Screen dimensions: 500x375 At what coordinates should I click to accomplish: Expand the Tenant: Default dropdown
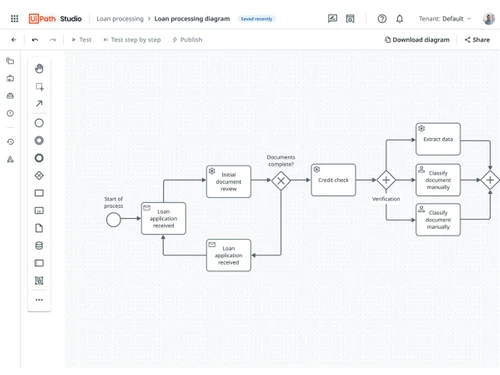[445, 19]
